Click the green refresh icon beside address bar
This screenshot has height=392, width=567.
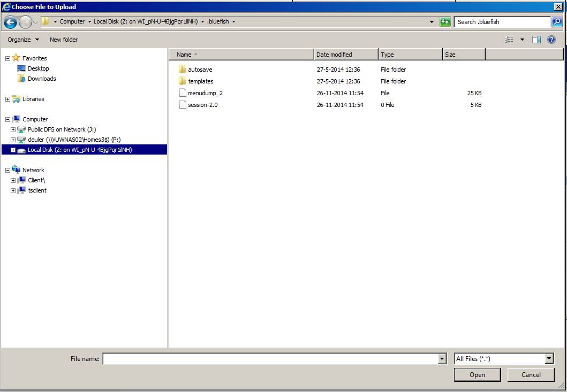[445, 22]
